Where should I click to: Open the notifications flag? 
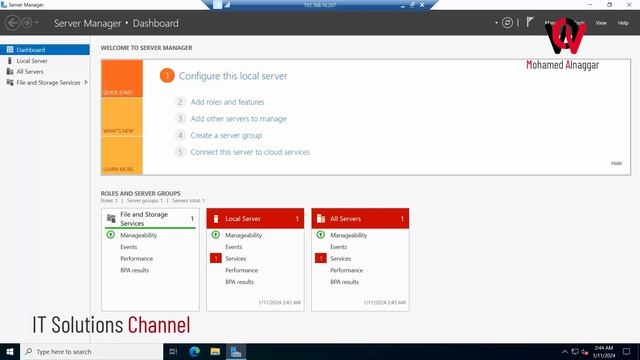[529, 22]
